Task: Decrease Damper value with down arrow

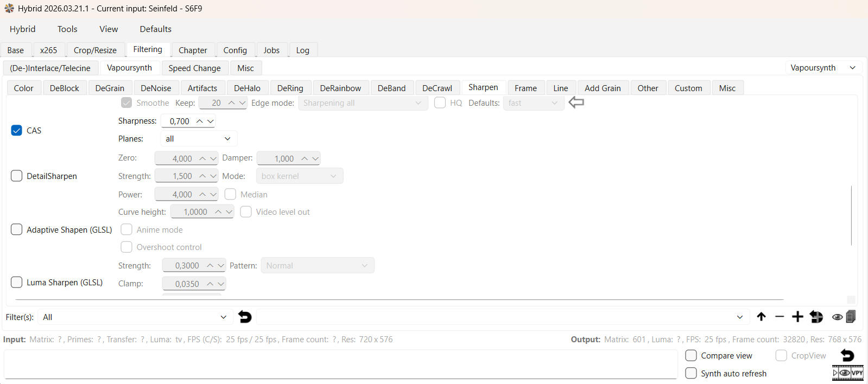Action: tap(315, 158)
